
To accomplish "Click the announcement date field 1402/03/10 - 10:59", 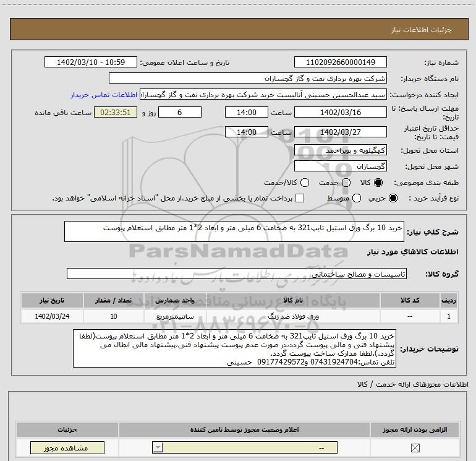I will click(x=91, y=62).
